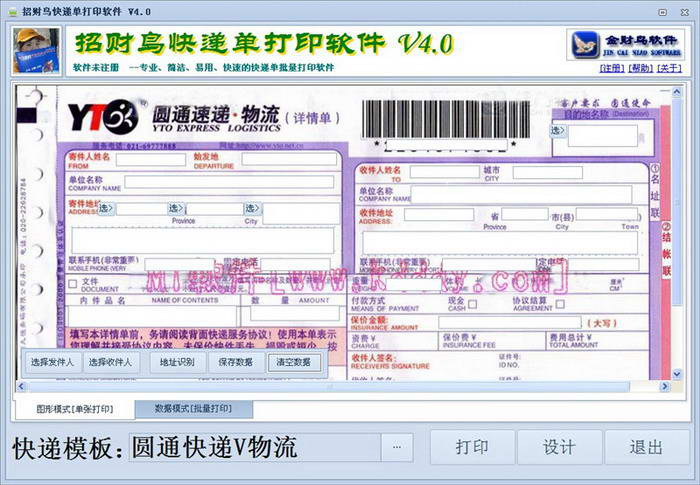The width and height of the screenshot is (700, 485).
Task: Click horizontal scrollbar right arrow
Action: (x=665, y=386)
